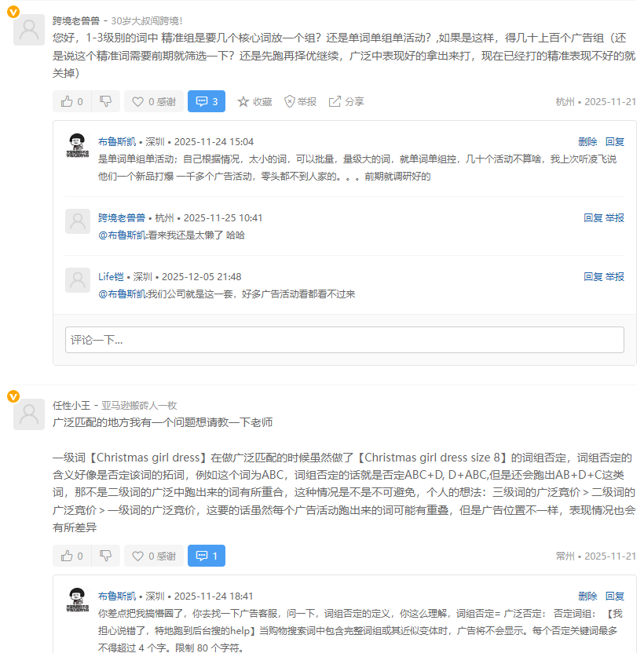644x653 pixels.
Task: Downvote the post by 任性小王
Action: [x=105, y=556]
